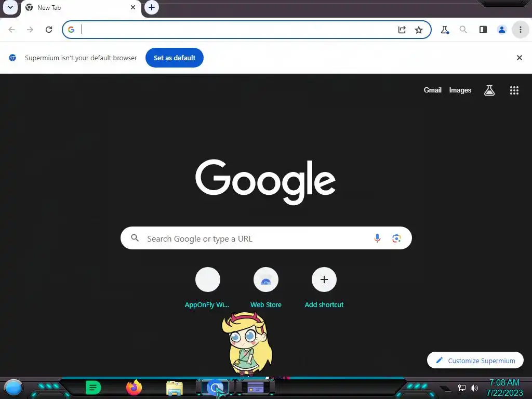
Task: Reload the page
Action: coord(49,30)
